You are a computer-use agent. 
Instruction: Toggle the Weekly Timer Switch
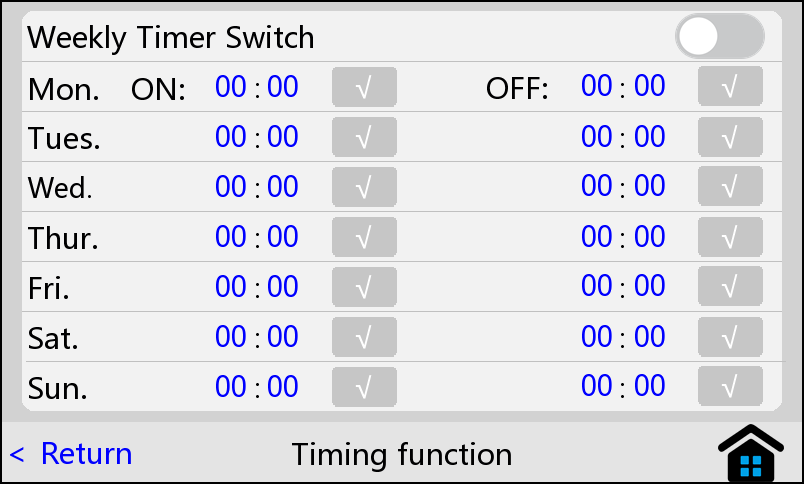[x=719, y=37]
